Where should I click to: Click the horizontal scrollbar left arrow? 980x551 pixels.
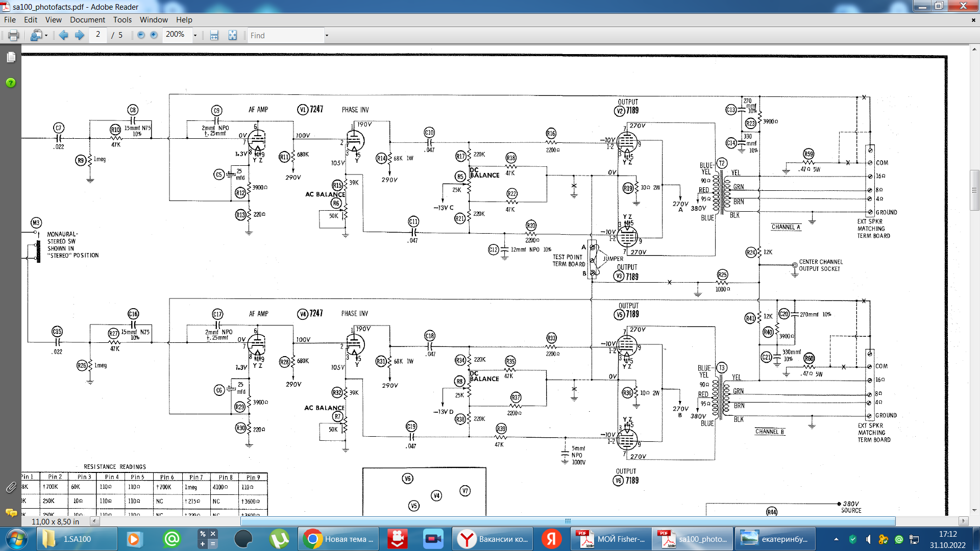coord(95,521)
